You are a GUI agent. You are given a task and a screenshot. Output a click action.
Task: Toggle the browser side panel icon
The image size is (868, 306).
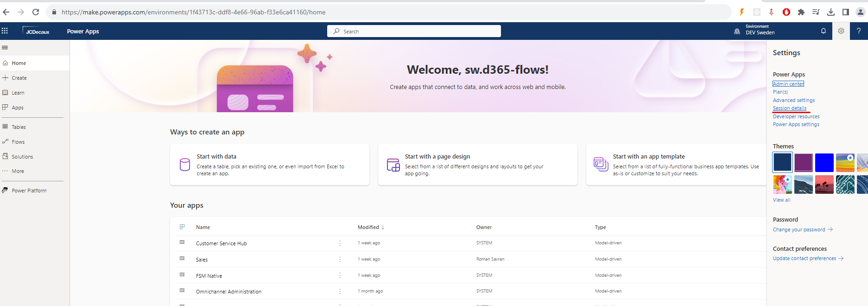point(846,12)
